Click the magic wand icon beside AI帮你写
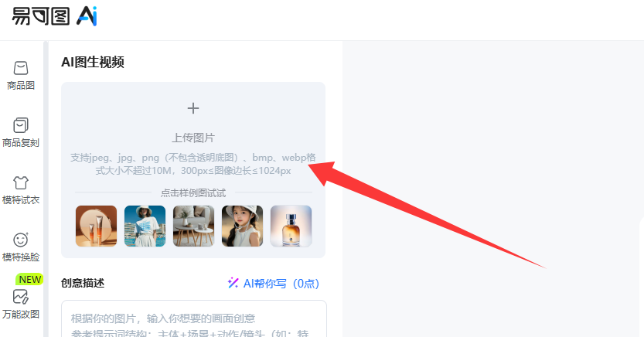This screenshot has height=337, width=644. [x=233, y=283]
